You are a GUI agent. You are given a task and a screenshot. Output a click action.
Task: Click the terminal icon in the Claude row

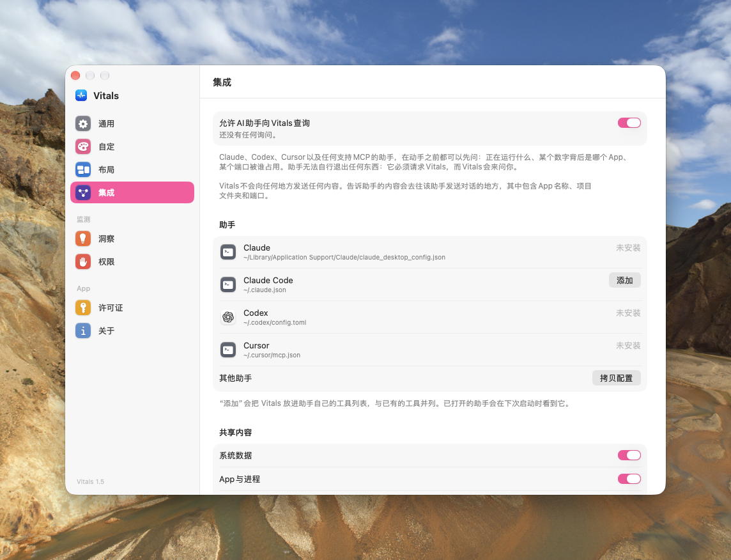tap(228, 252)
